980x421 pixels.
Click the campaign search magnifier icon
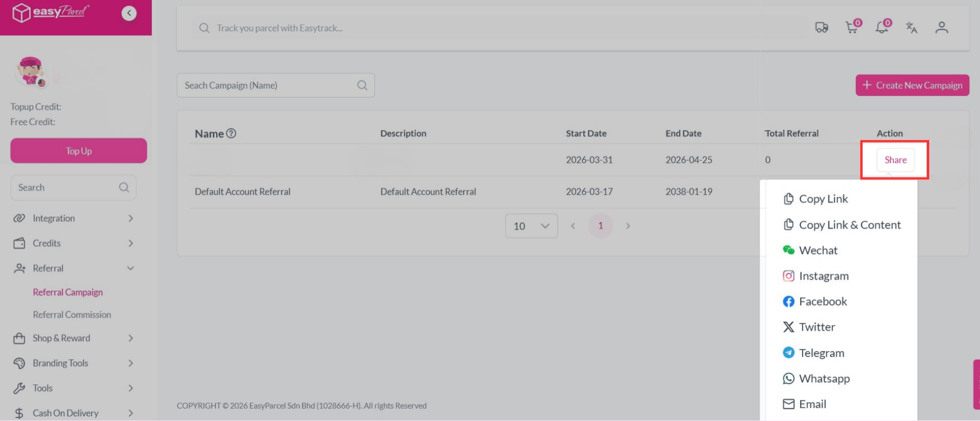(362, 85)
